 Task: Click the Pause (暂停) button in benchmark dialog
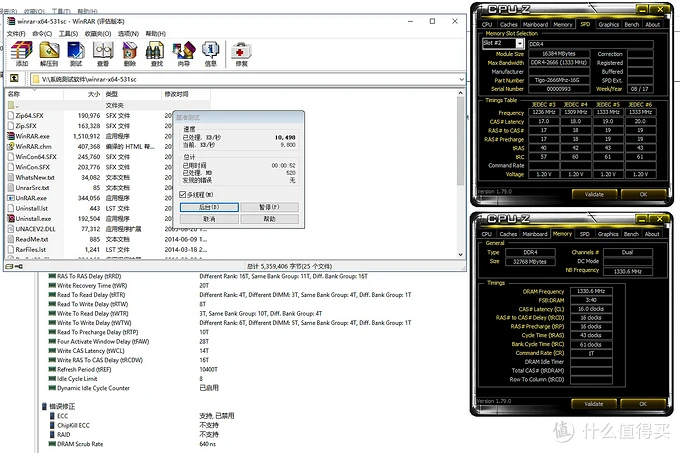pos(269,207)
